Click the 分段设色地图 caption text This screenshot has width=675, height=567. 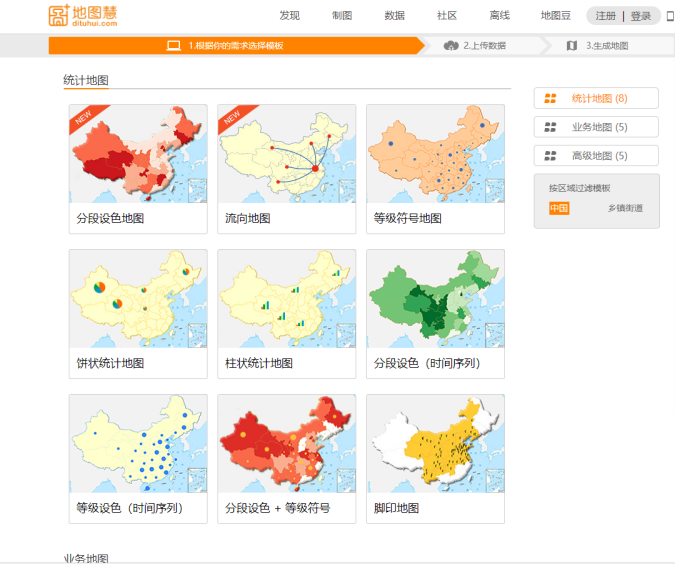point(110,218)
